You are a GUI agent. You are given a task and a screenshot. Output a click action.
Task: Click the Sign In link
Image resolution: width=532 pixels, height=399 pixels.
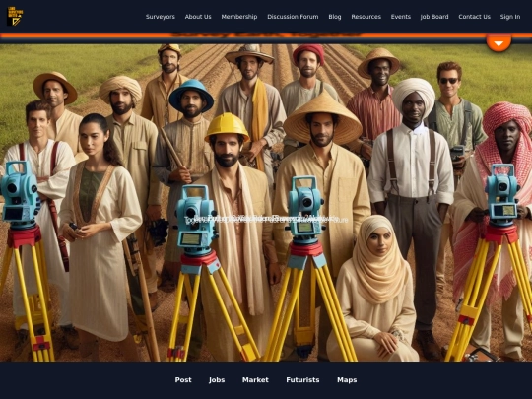[510, 17]
